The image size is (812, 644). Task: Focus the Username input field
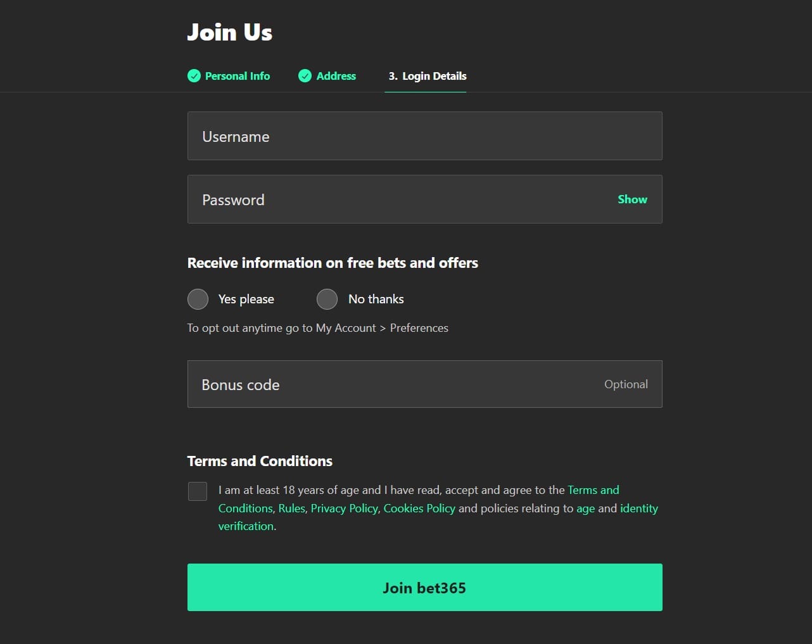pos(424,136)
